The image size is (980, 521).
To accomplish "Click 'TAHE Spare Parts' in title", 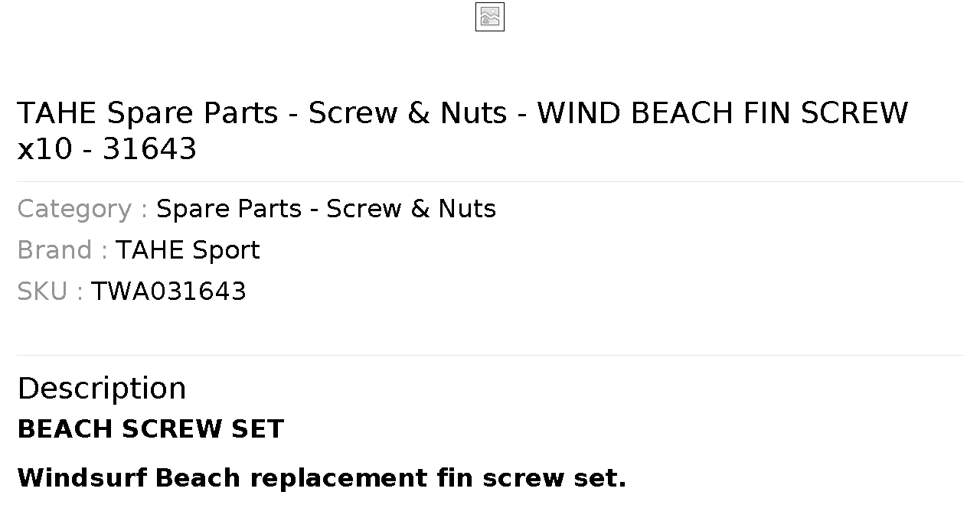I will (148, 113).
